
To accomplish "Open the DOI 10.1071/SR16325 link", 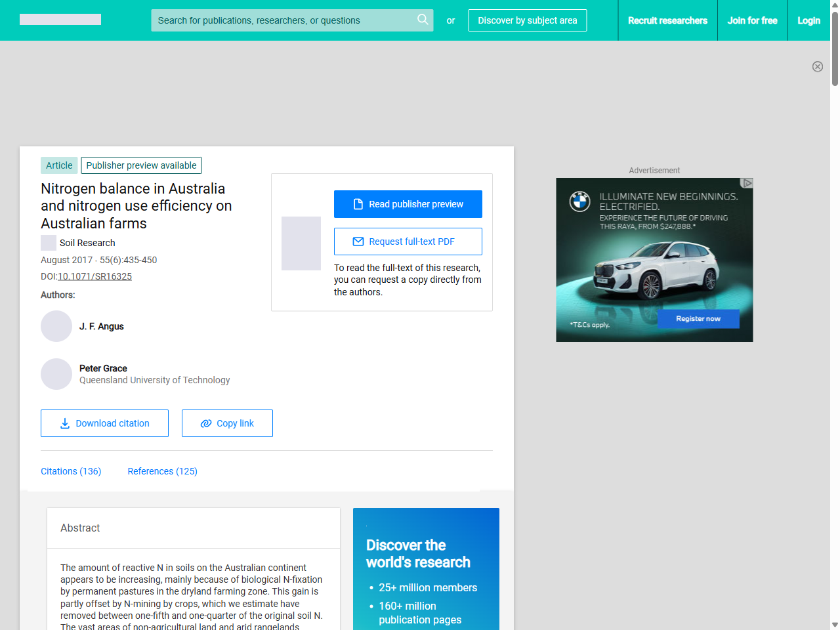I will tap(94, 276).
